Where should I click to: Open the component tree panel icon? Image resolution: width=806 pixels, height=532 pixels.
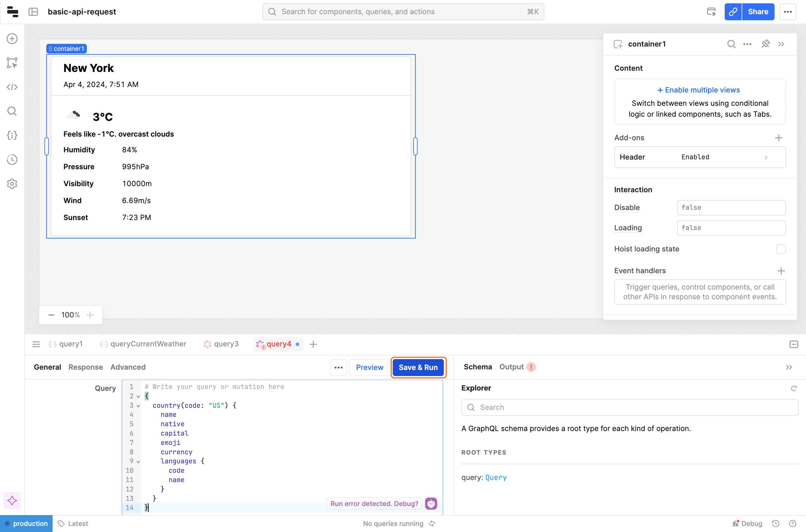12,63
